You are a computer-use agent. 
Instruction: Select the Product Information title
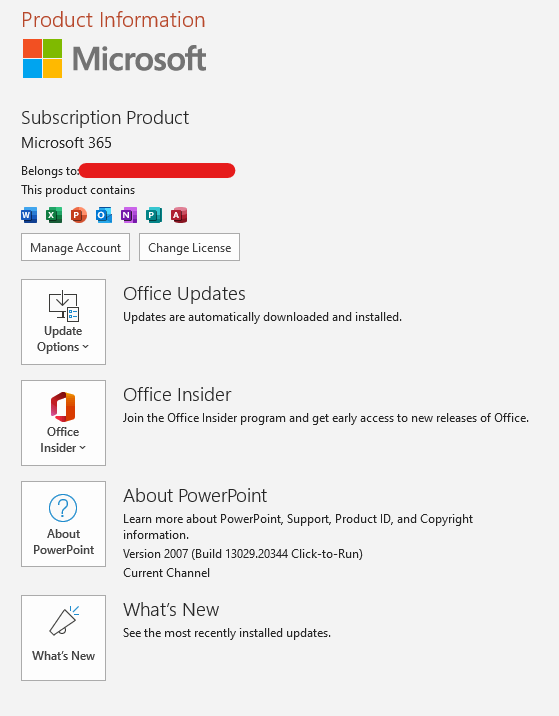[113, 20]
